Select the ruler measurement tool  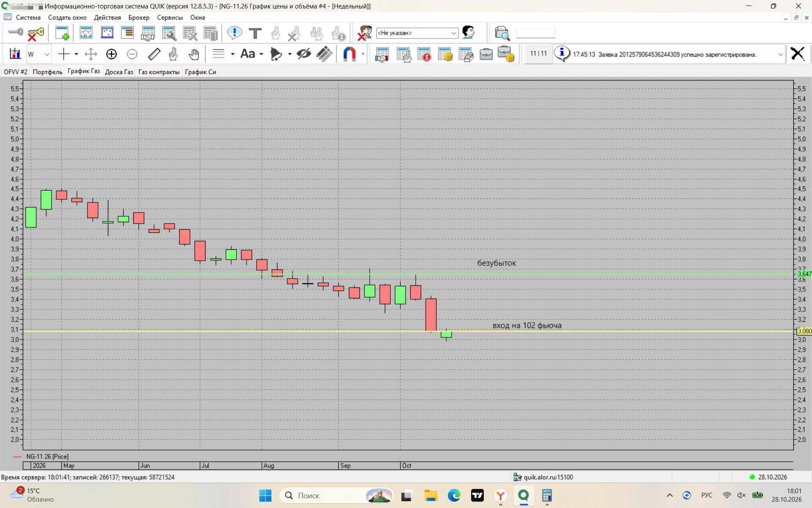(154, 54)
